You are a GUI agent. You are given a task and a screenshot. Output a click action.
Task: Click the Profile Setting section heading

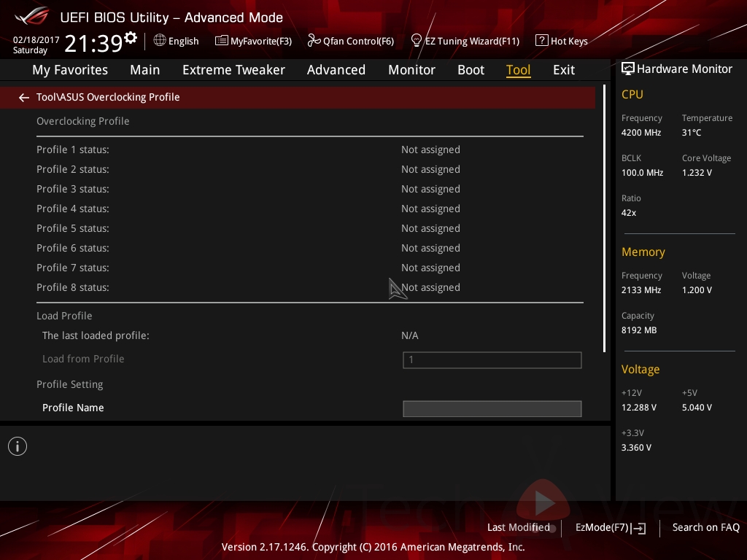click(69, 384)
